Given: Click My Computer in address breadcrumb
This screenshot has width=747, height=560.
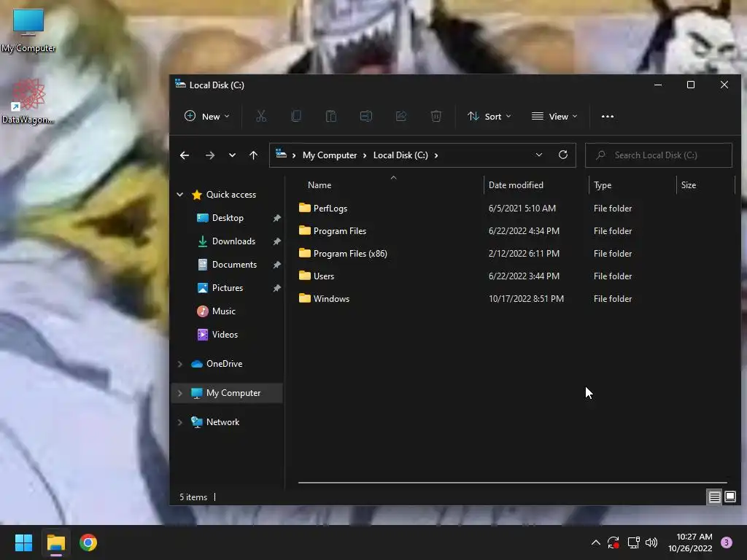Looking at the screenshot, I should coord(330,155).
